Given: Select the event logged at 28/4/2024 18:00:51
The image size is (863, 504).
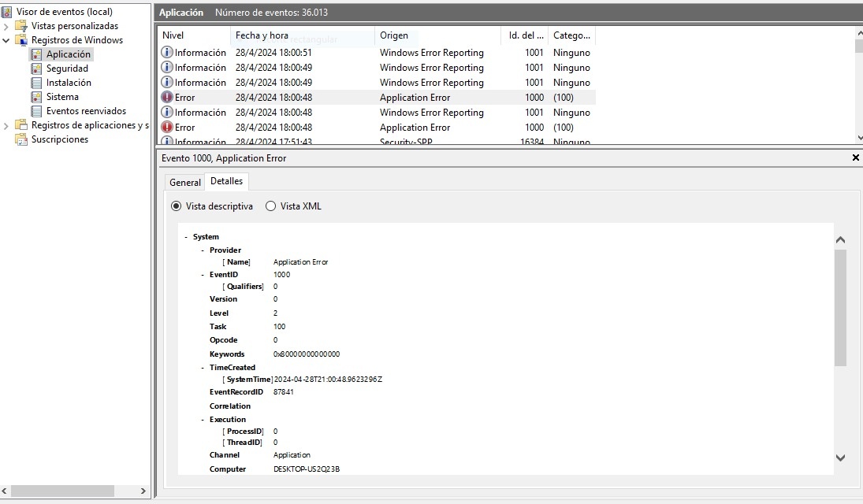Looking at the screenshot, I should pyautogui.click(x=377, y=52).
